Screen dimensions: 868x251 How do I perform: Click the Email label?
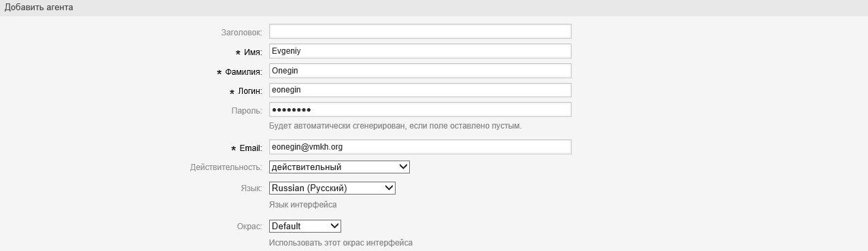click(247, 148)
